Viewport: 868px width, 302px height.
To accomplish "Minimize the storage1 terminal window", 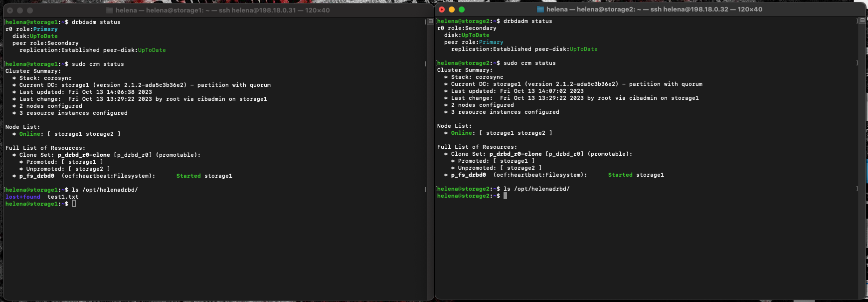I will [20, 10].
